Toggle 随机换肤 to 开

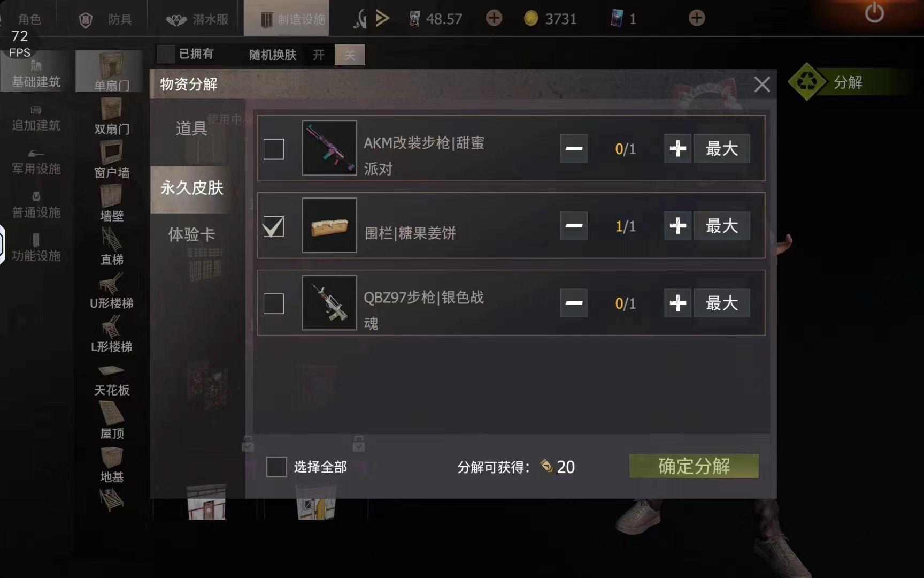coord(319,55)
